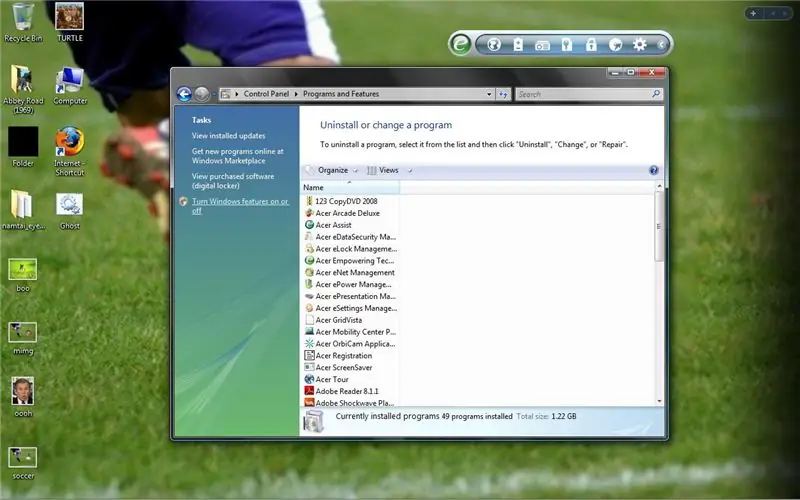The width and height of the screenshot is (800, 500).
Task: Select Acer ePresentation Ma... entry
Action: pyautogui.click(x=350, y=296)
